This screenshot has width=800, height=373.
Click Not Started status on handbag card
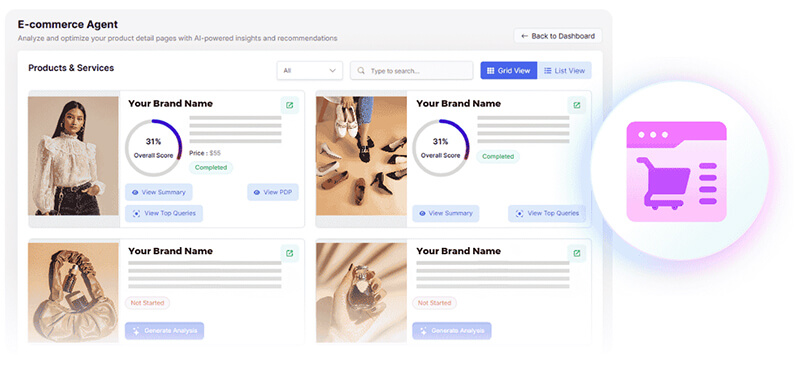[147, 303]
